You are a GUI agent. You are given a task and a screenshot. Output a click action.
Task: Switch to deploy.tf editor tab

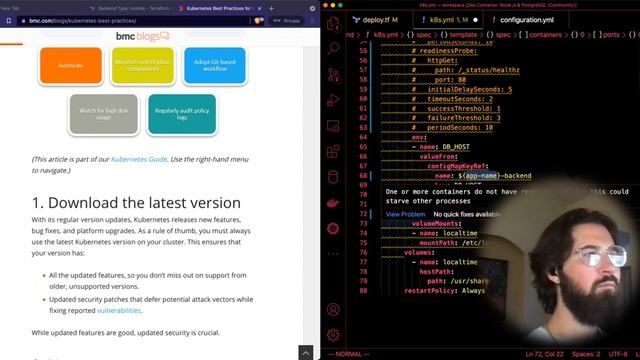coord(380,20)
